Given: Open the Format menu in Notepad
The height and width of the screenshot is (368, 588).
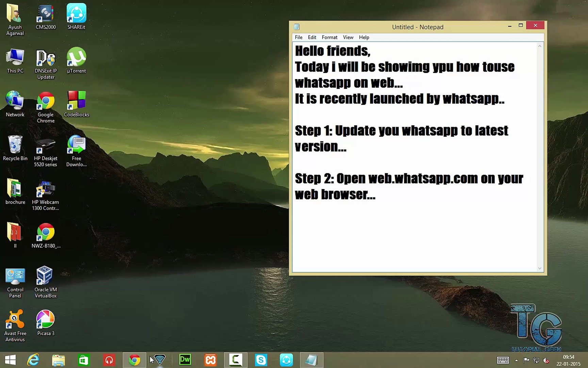Looking at the screenshot, I should 329,37.
